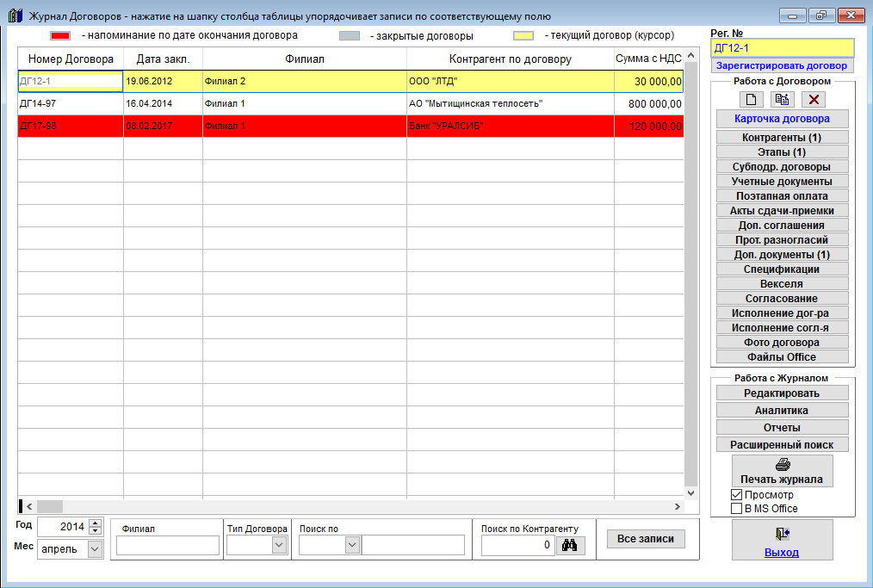Open Учетные документы
Image resolution: width=873 pixels, height=588 pixels.
783,181
